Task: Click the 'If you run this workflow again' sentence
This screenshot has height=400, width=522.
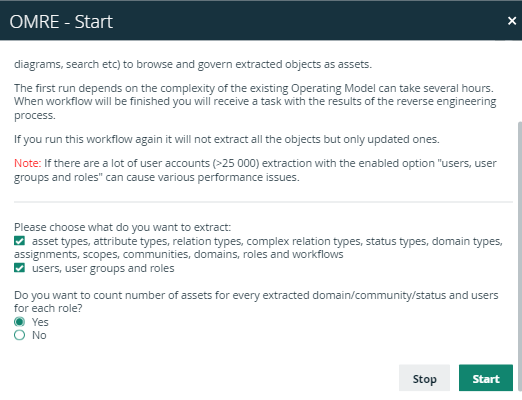Action: [227, 139]
